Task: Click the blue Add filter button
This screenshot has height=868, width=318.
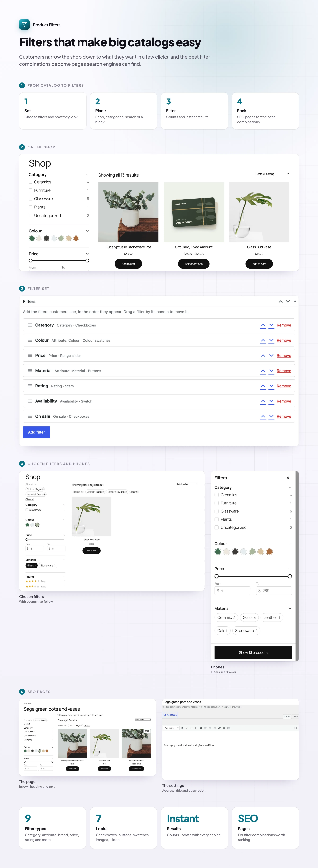Action: [x=36, y=432]
